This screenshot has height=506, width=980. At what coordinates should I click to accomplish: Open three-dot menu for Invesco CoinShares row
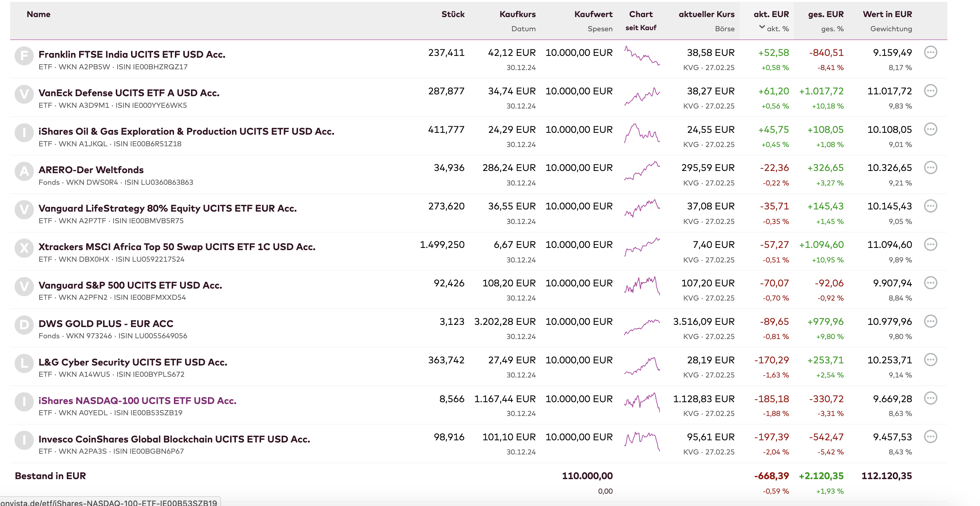[x=930, y=437]
